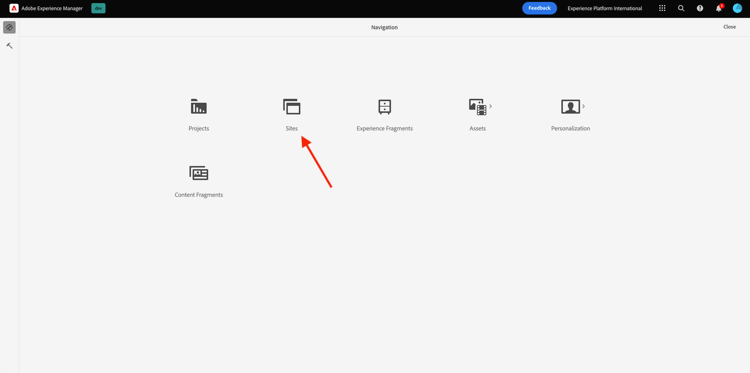Open the Sites console icon
Viewport: 750px width, 373px height.
292,107
